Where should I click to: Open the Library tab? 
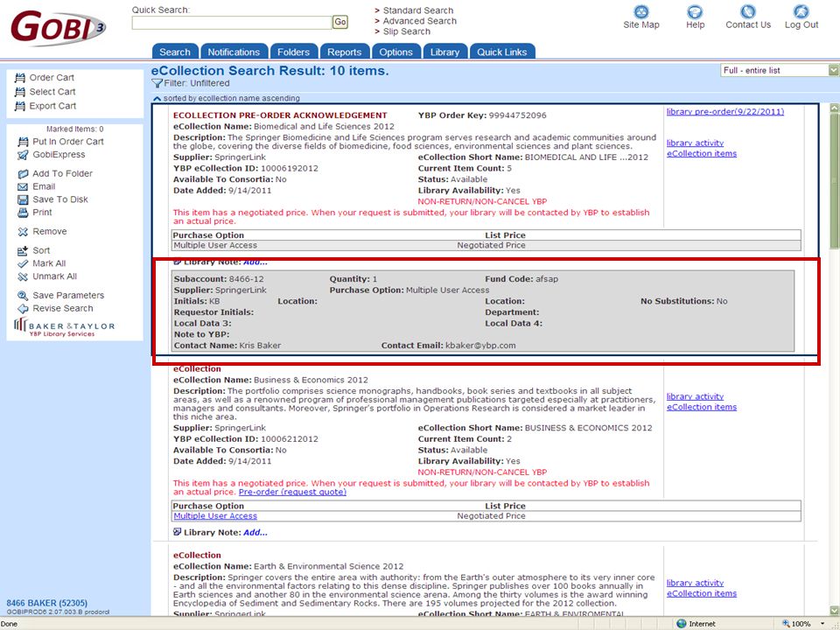pyautogui.click(x=444, y=52)
